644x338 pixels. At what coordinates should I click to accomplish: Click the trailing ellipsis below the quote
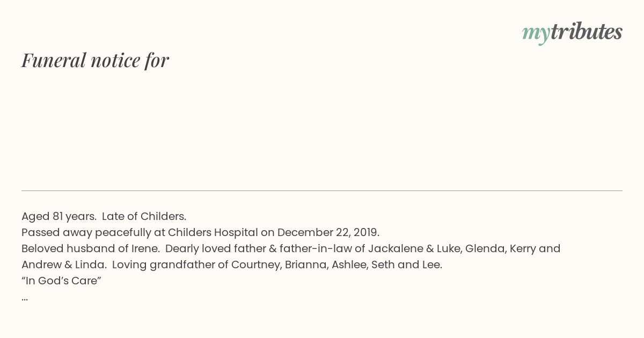point(25,298)
